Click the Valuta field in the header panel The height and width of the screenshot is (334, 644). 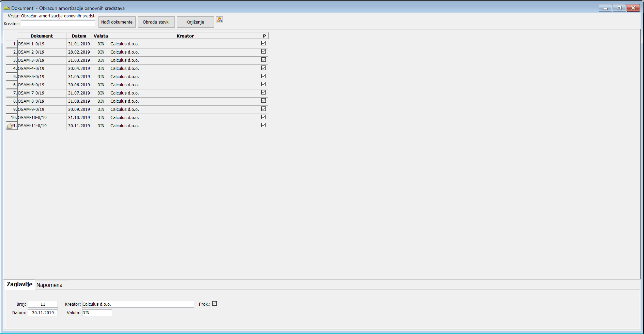coord(97,313)
